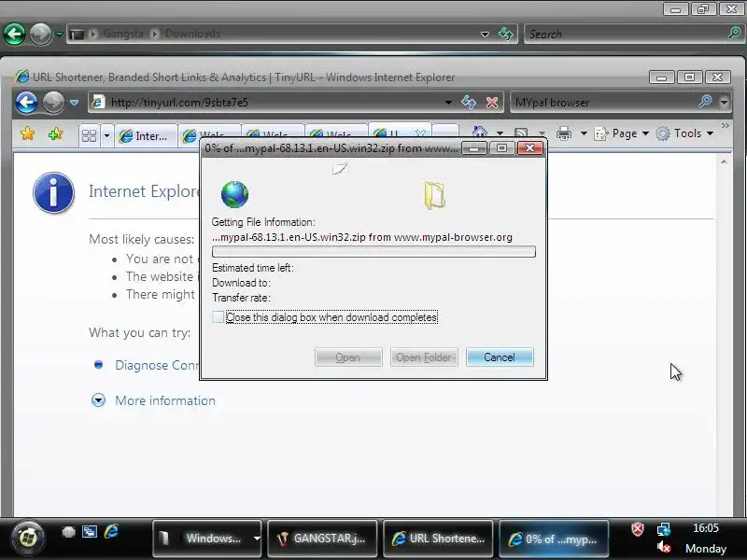Viewport: 747px width, 560px height.
Task: Click the Explorer window Forward arrow
Action: 40,35
